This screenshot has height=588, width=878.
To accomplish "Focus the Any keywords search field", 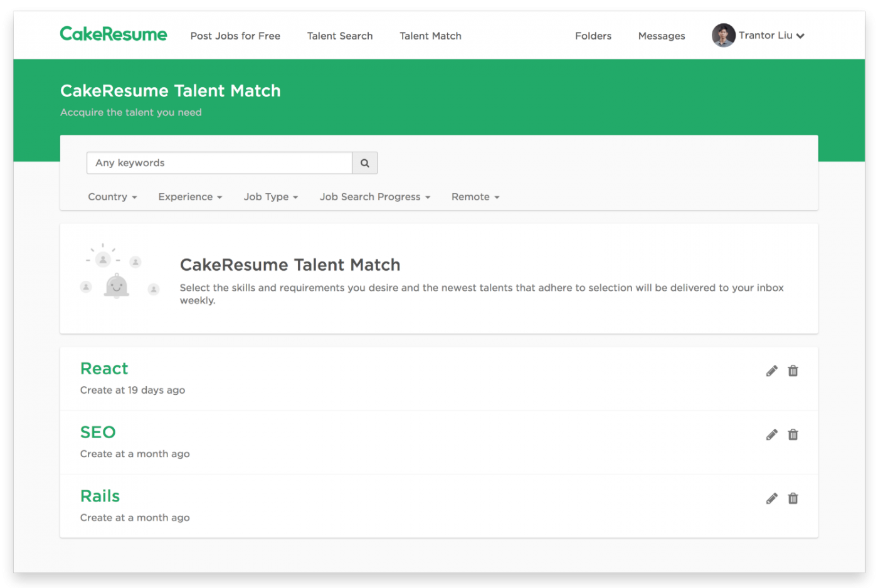I will tap(219, 163).
